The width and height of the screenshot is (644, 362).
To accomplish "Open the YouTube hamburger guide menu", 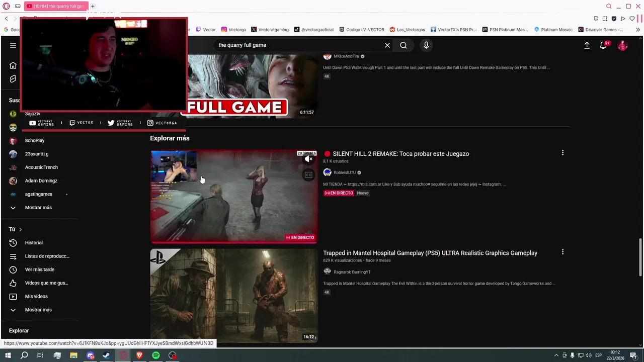I will tap(13, 45).
